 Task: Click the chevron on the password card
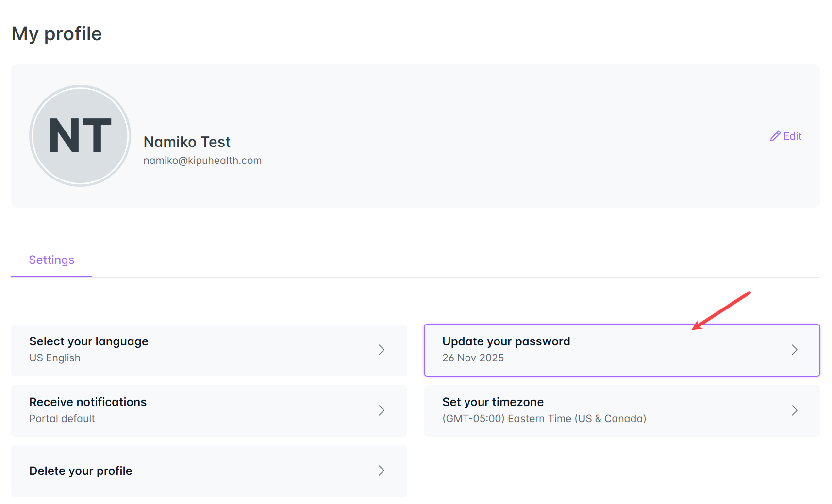795,350
